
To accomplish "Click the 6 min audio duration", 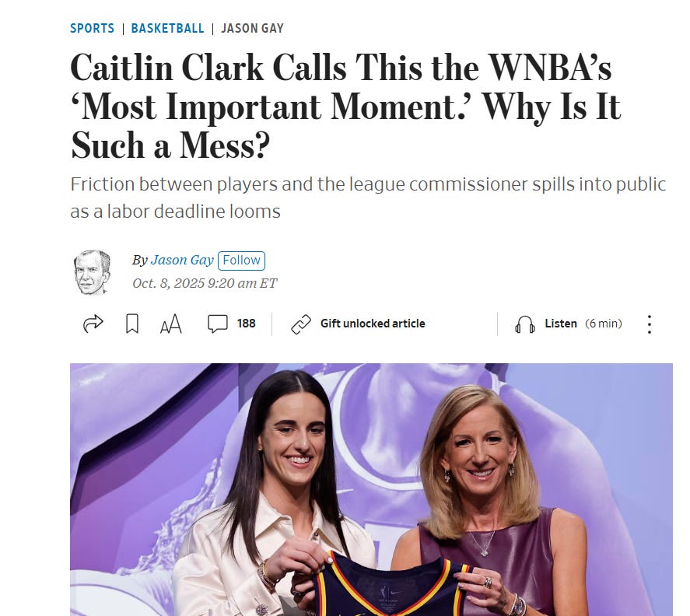I will pos(604,324).
